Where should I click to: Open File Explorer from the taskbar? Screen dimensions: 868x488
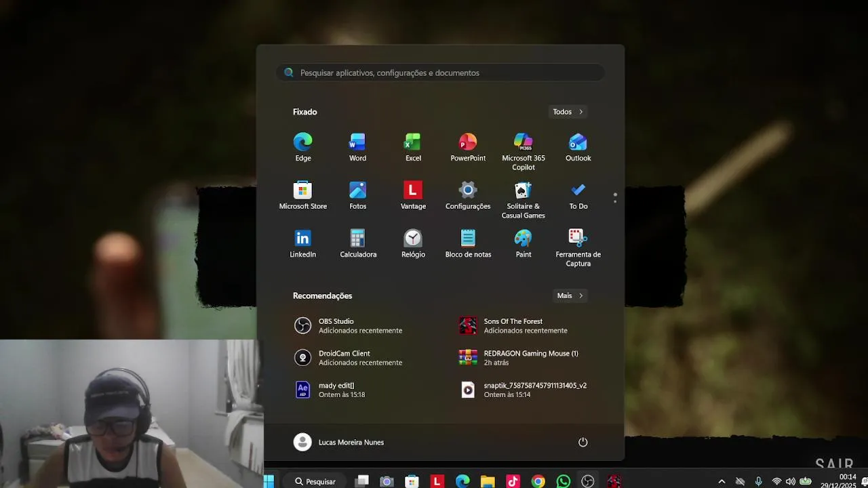click(488, 481)
